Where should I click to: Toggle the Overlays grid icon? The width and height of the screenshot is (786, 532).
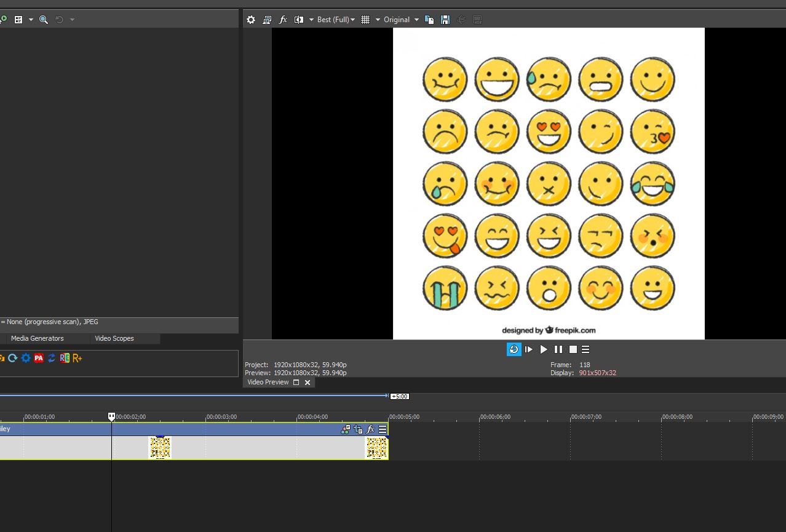[365, 20]
